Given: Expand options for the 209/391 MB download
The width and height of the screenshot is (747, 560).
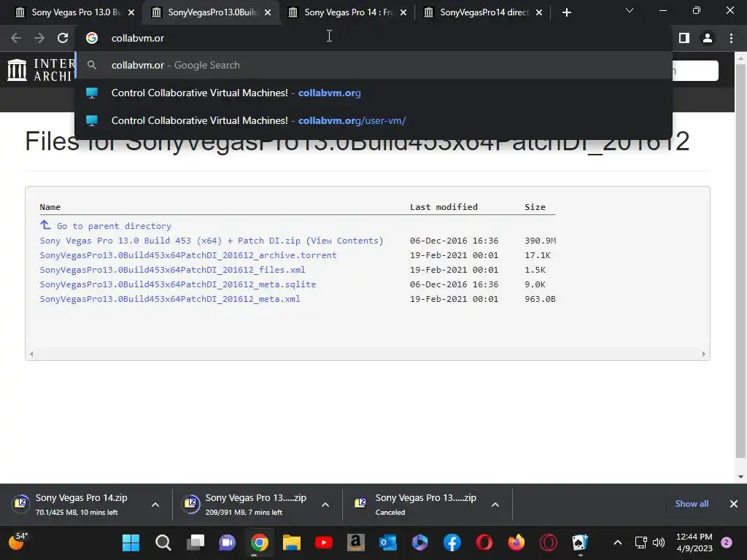Looking at the screenshot, I should tap(325, 505).
